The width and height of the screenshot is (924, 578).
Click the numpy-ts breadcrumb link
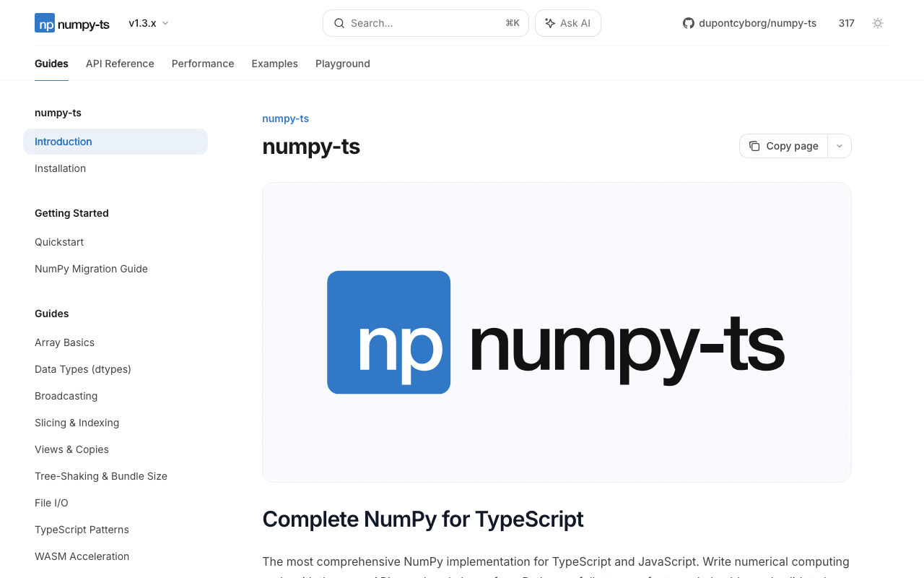[x=285, y=118]
